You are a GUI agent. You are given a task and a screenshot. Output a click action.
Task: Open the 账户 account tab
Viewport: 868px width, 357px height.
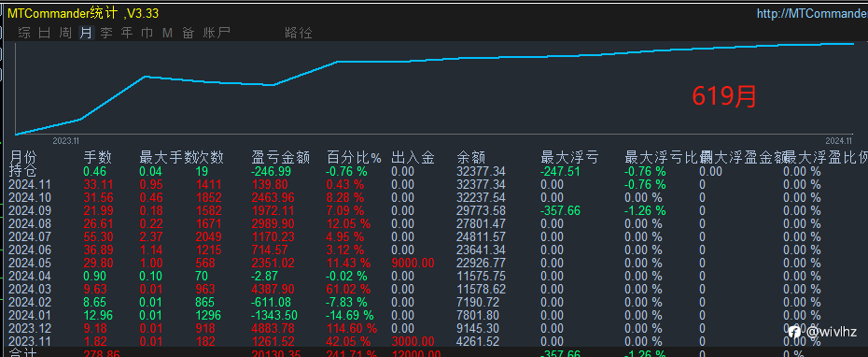[217, 33]
